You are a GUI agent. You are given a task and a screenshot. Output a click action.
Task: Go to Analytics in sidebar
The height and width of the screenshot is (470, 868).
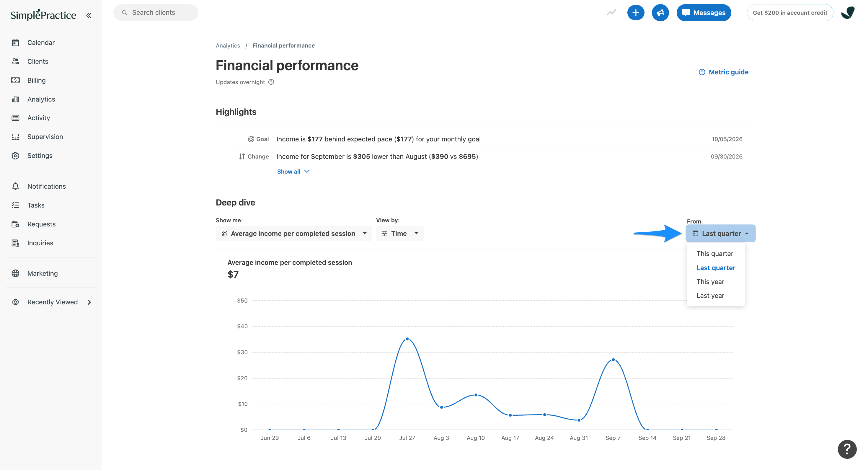(41, 99)
